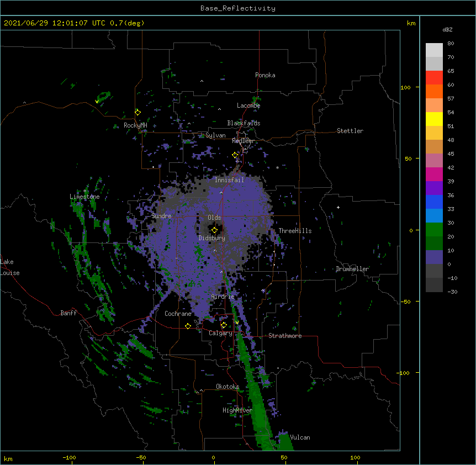
Task: Click the Ponoka city label
Action: (x=265, y=75)
